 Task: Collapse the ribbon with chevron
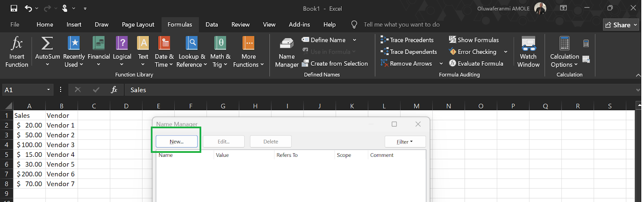pos(638,75)
